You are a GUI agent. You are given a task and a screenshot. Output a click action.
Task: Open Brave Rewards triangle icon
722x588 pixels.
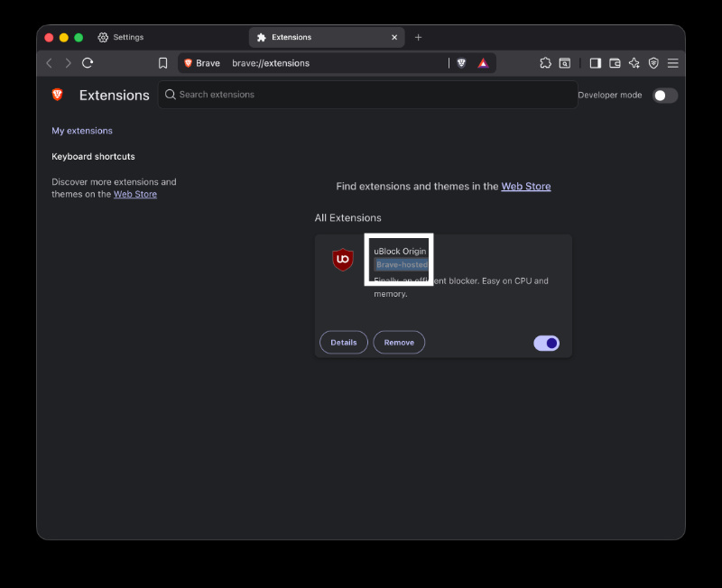[483, 63]
